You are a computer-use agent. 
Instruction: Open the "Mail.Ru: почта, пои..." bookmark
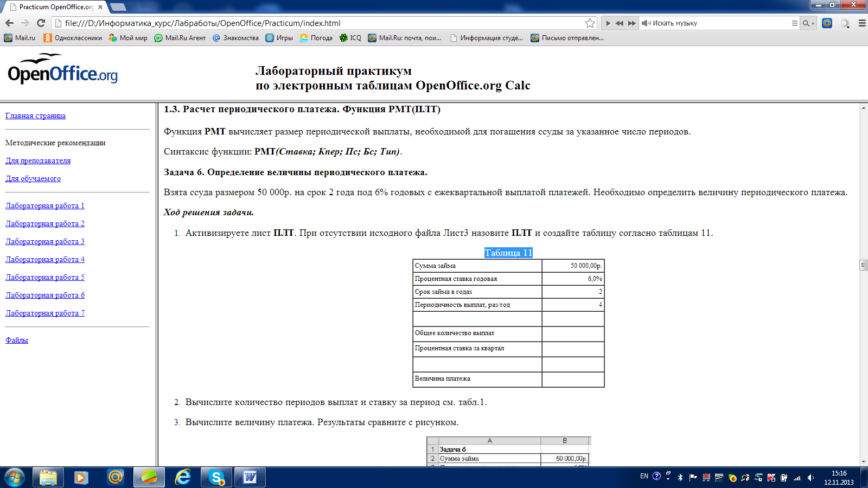point(405,38)
